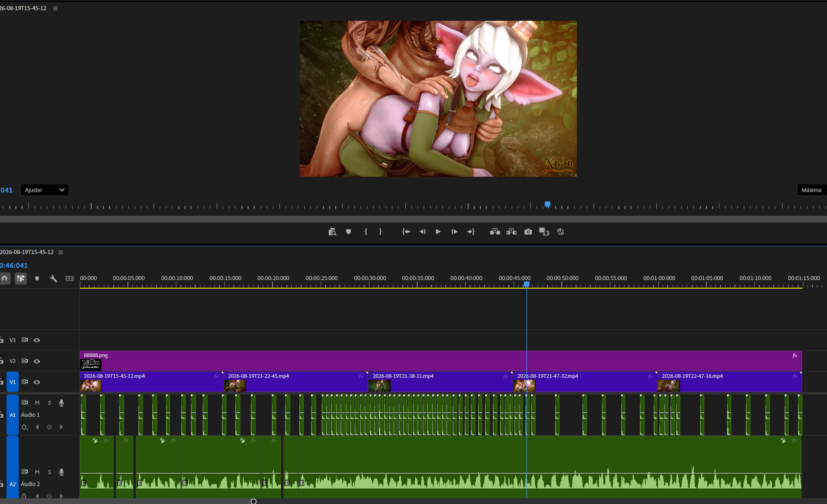Select the 2026-08-19T21-47-32.mp4 clip
Screen dimensions: 827x504
coord(585,382)
